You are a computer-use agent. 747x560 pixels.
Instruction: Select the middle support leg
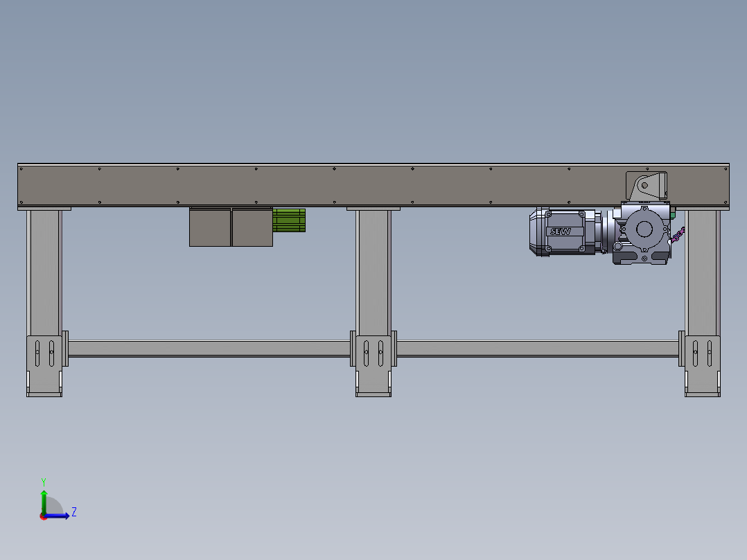[x=373, y=272]
